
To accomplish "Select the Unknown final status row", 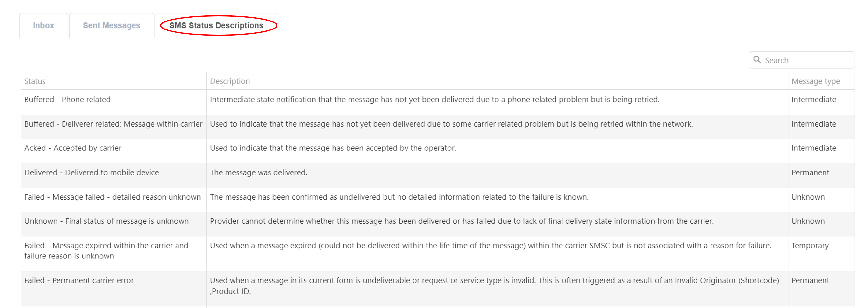I will (107, 221).
